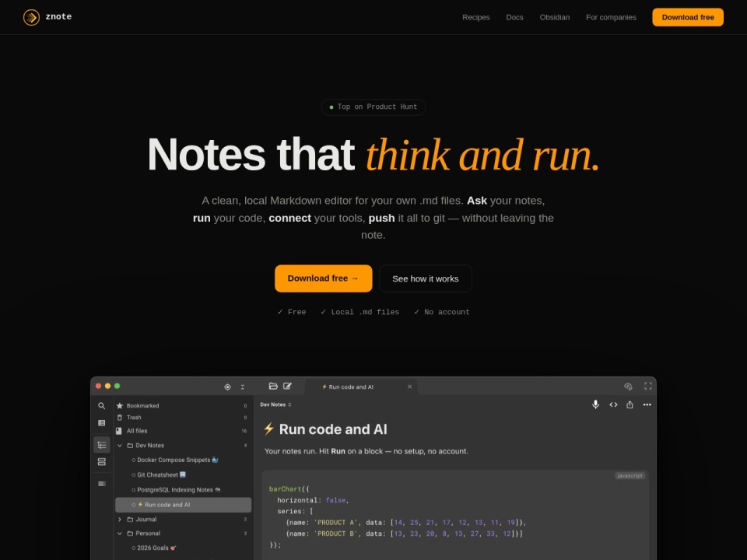Screen dimensions: 747x560
Task: Open the Obsidian nav link
Action: click(555, 17)
